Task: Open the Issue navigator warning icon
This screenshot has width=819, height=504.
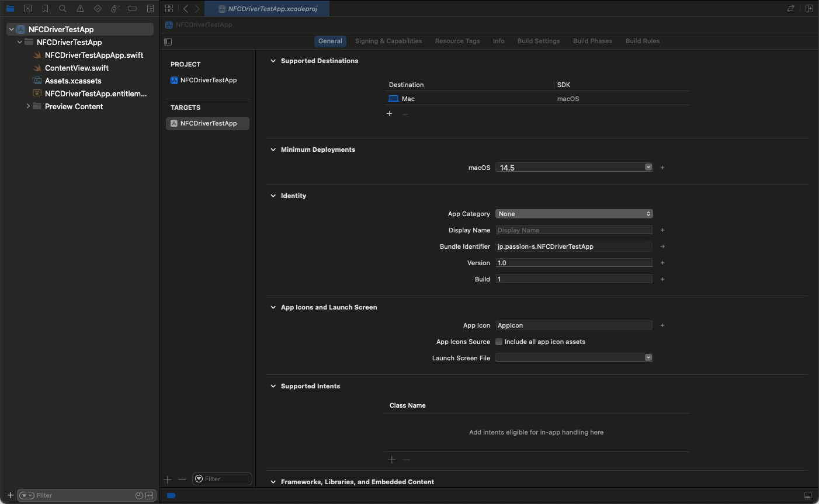Action: click(80, 9)
